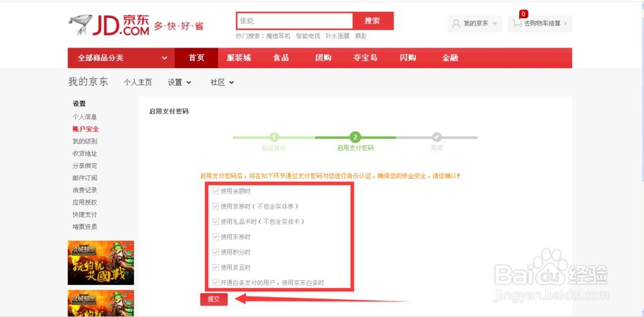Open 我的级别 in settings sidebar
This screenshot has width=644, height=317.
85,141
